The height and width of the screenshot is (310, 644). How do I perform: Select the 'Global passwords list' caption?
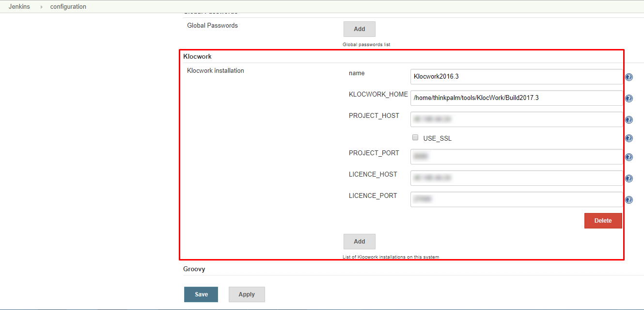tap(366, 45)
